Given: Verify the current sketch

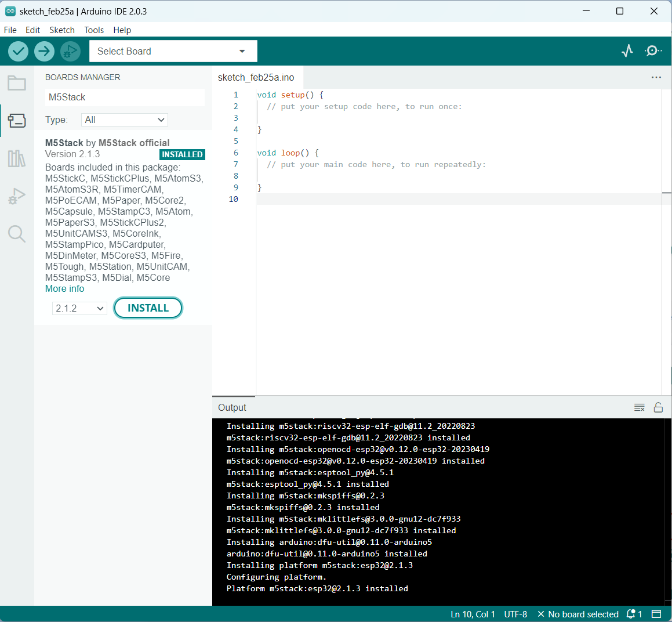Looking at the screenshot, I should coord(18,51).
